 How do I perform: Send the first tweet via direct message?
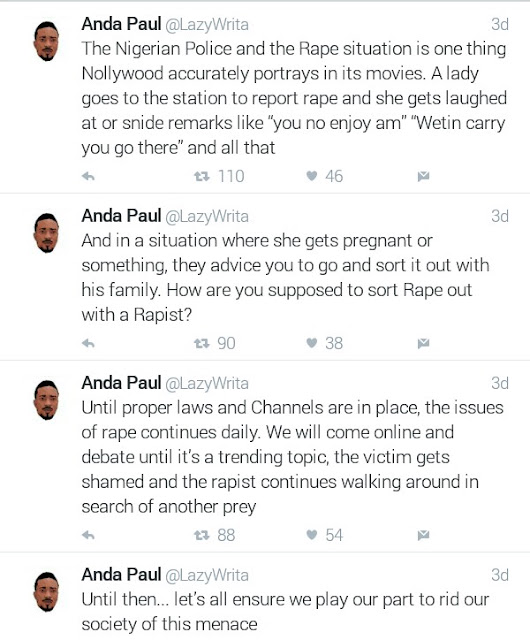click(x=423, y=176)
